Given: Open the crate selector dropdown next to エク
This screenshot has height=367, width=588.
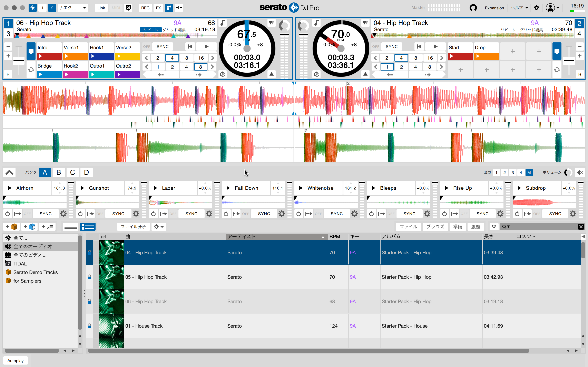Looking at the screenshot, I should point(85,8).
